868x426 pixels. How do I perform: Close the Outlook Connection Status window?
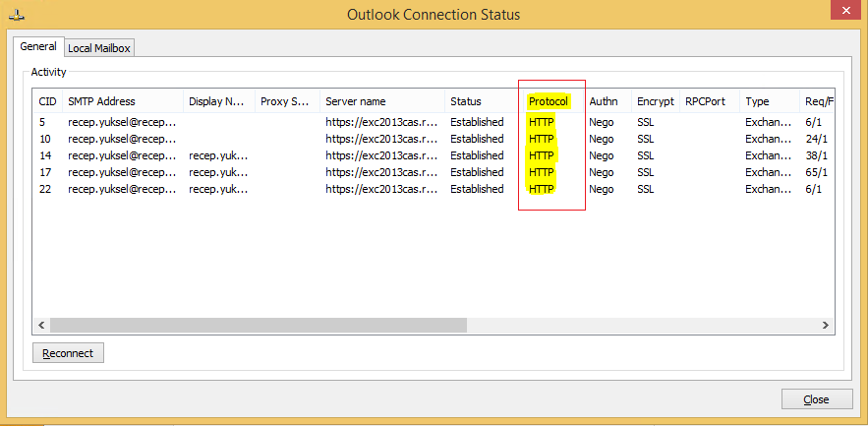tap(845, 11)
